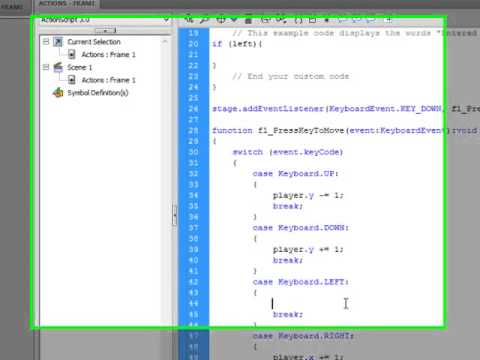Click the Add new item icon

(189, 20)
